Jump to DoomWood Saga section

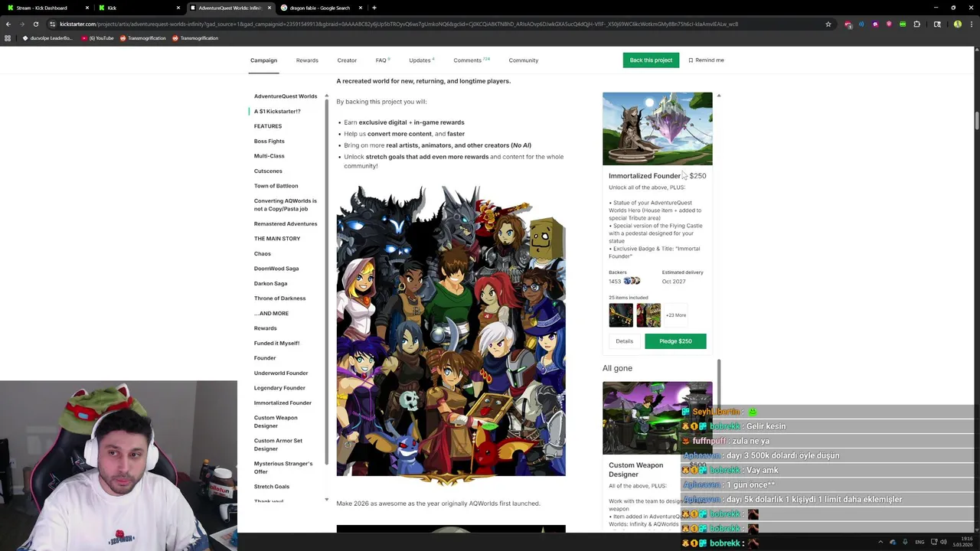pyautogui.click(x=276, y=269)
